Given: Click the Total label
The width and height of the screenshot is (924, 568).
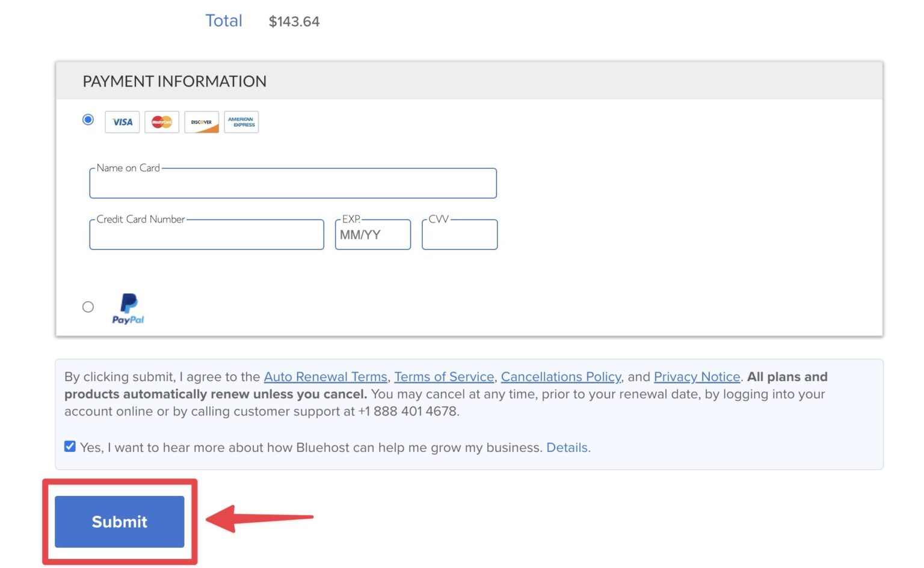Looking at the screenshot, I should coord(224,20).
